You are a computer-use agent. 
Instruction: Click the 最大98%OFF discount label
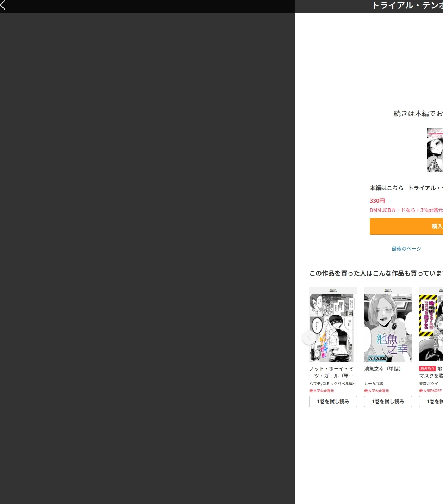coord(430,391)
